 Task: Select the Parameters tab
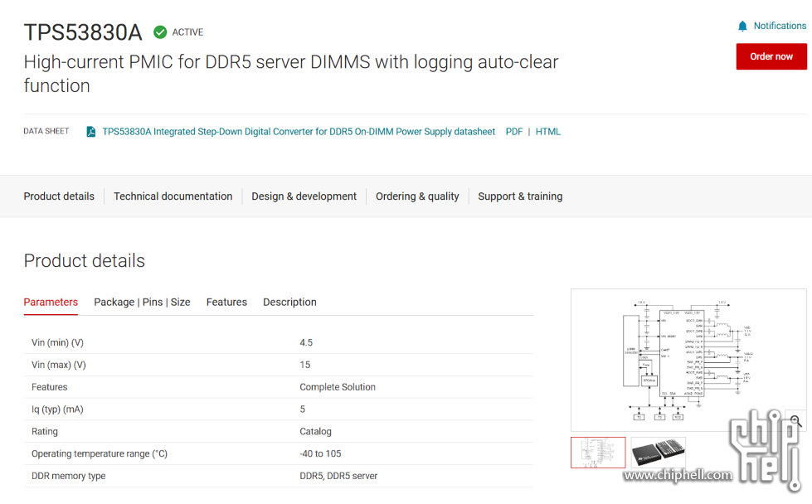51,303
